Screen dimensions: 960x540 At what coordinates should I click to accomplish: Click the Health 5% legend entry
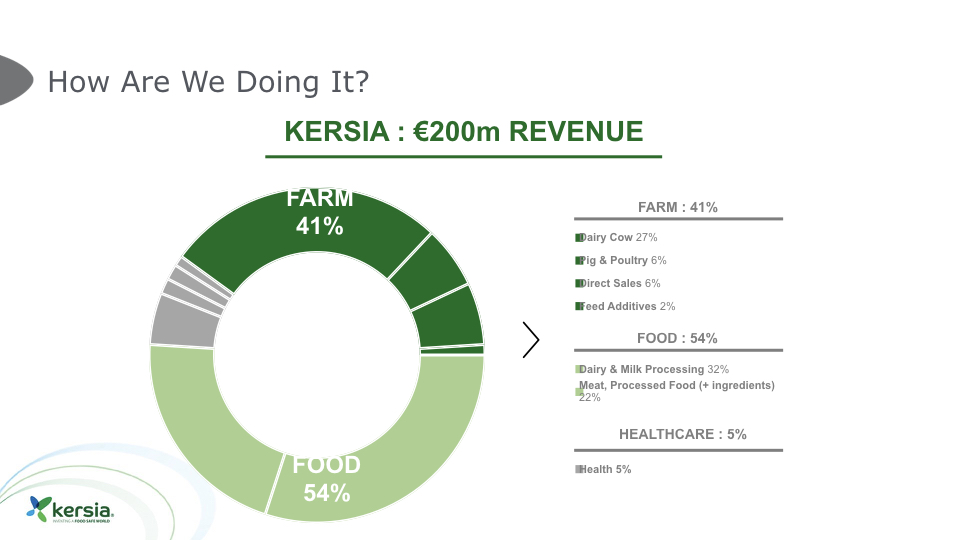[605, 469]
